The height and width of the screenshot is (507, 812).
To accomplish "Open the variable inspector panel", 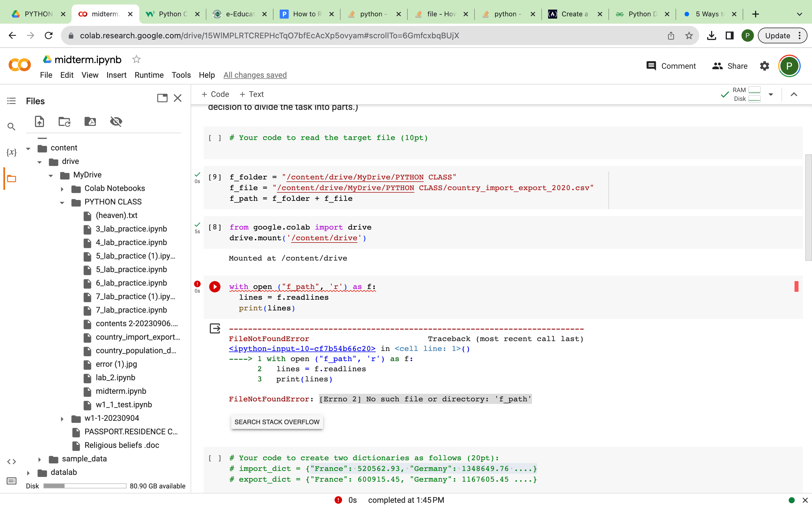I will pyautogui.click(x=11, y=152).
